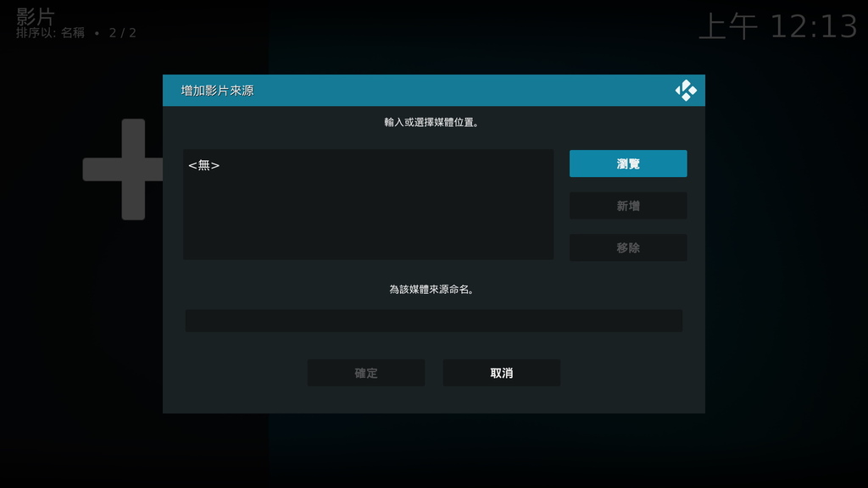This screenshot has width=868, height=488.
Task: Click the 上午 12:13 clock
Action: (778, 26)
